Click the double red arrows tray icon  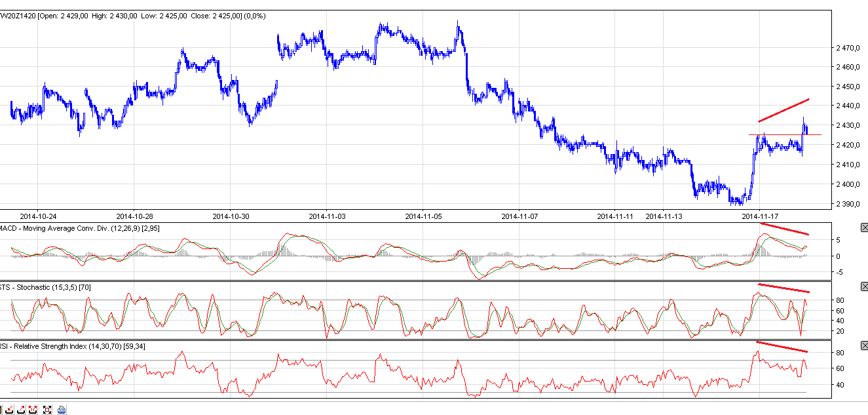tap(33, 410)
